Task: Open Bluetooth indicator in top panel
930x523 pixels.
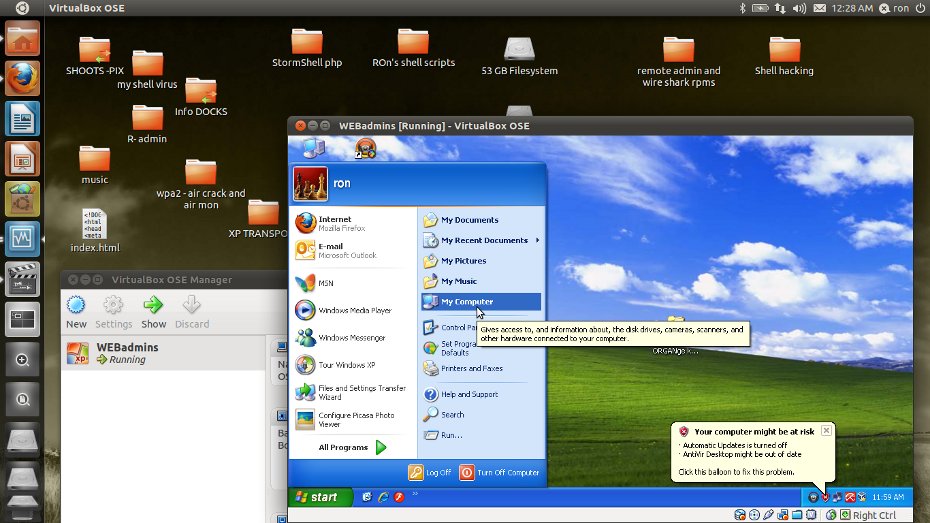Action: (742, 8)
